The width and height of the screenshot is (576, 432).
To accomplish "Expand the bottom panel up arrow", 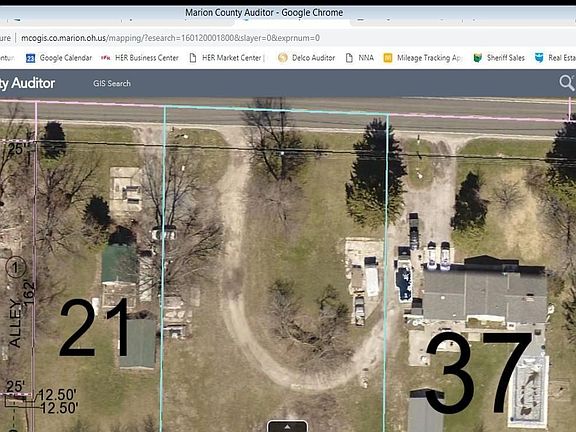I will point(287,426).
